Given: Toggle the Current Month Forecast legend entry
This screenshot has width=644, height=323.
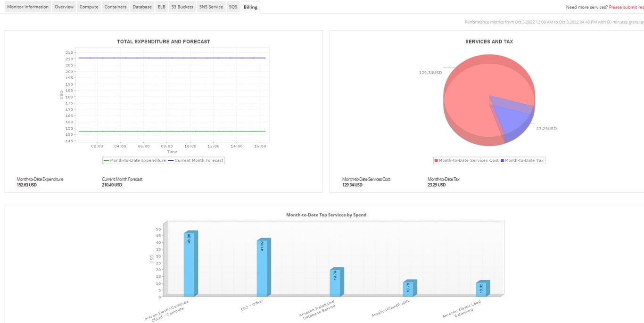Looking at the screenshot, I should coord(198,160).
